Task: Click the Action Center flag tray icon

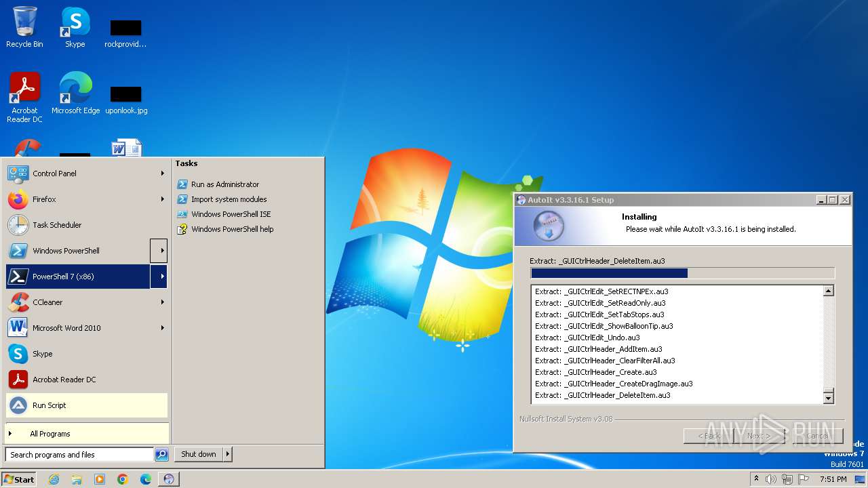Action: point(804,479)
